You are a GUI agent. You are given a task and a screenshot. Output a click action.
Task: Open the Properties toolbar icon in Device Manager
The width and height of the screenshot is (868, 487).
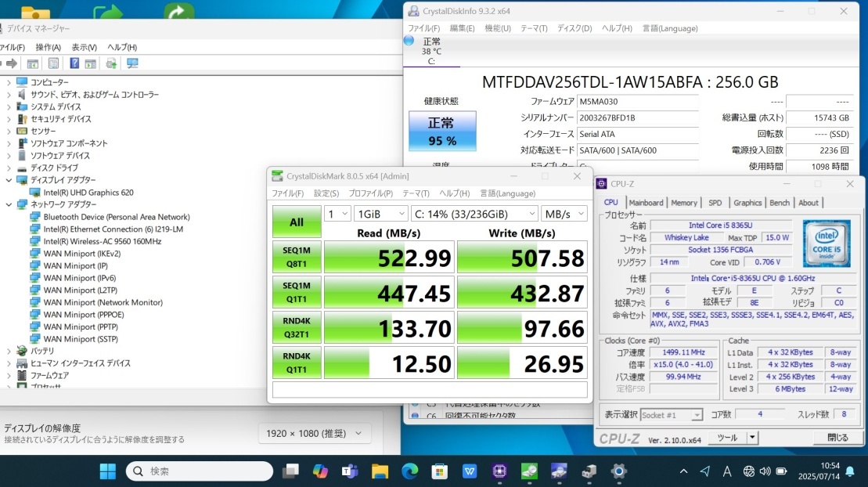pyautogui.click(x=53, y=63)
